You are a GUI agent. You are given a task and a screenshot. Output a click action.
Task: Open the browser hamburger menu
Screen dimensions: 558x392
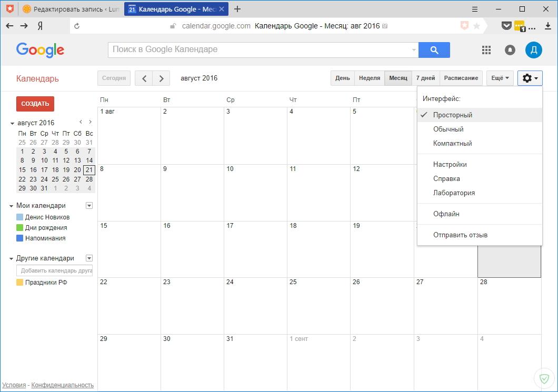click(x=474, y=9)
